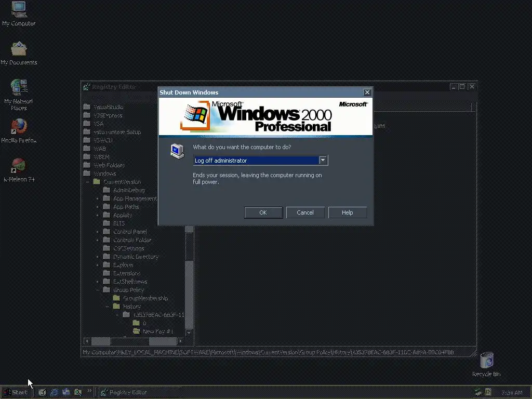The width and height of the screenshot is (532, 399).
Task: Click the GroupMembership folder icon
Action: (x=117, y=298)
